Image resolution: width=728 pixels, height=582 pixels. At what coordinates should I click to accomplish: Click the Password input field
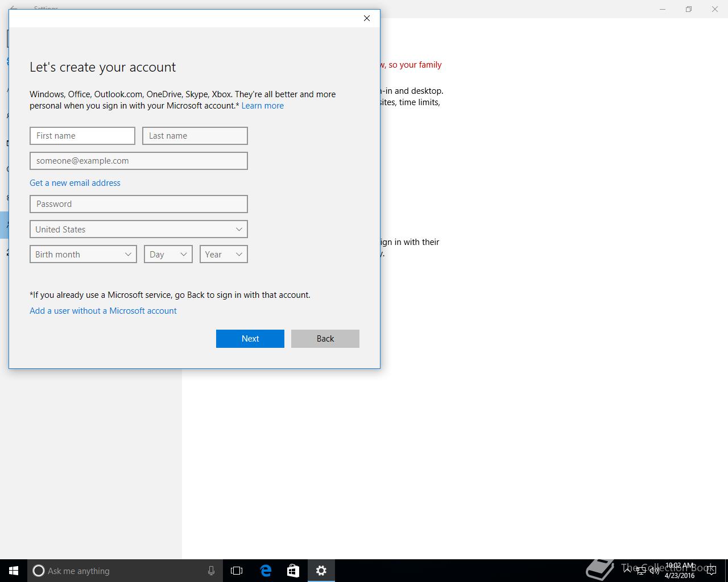coord(139,204)
